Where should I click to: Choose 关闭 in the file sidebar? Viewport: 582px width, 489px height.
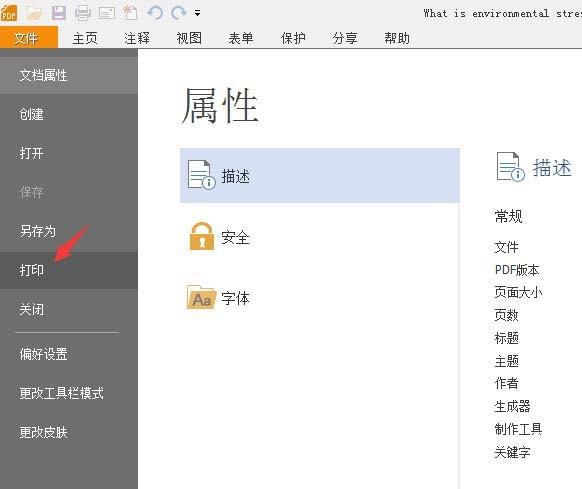coord(69,309)
